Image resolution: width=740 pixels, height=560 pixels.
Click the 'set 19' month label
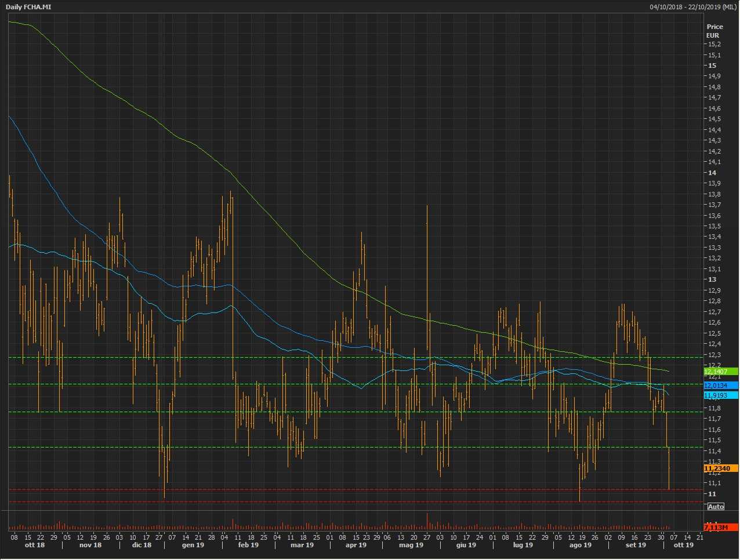click(x=636, y=545)
